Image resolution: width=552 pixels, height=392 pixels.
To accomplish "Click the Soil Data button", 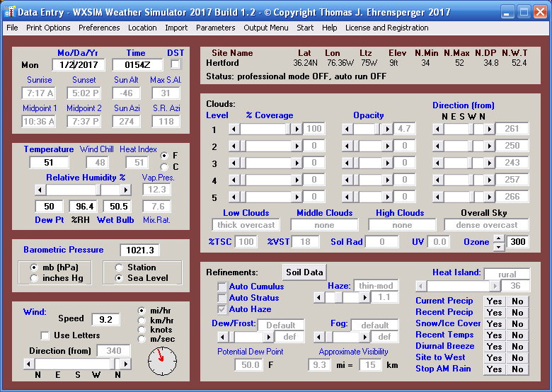I will pyautogui.click(x=304, y=272).
